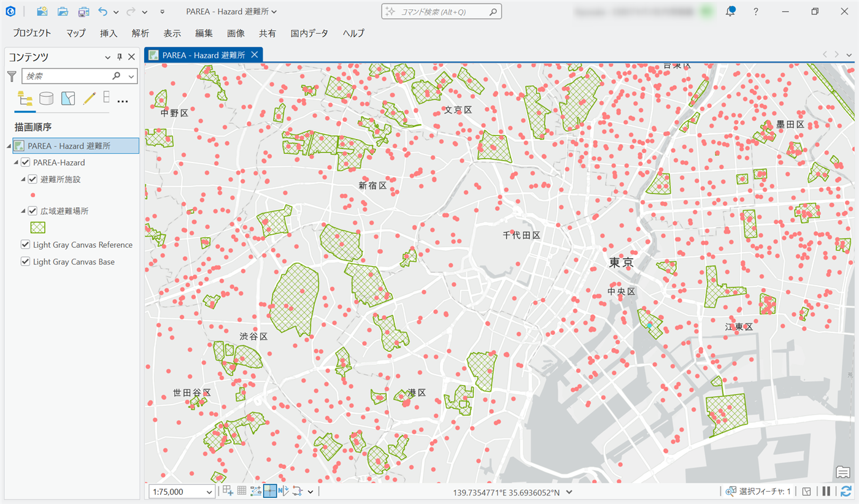Switch to List By Editing pencil icon
The height and width of the screenshot is (504, 859).
(90, 99)
